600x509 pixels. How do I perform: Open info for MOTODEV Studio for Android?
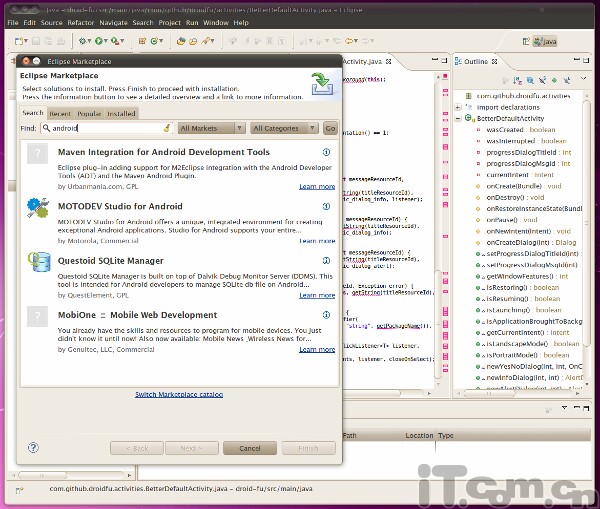pos(326,207)
